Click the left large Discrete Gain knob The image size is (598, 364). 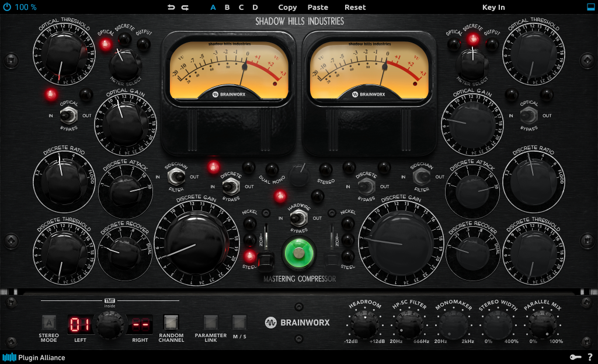(x=197, y=242)
